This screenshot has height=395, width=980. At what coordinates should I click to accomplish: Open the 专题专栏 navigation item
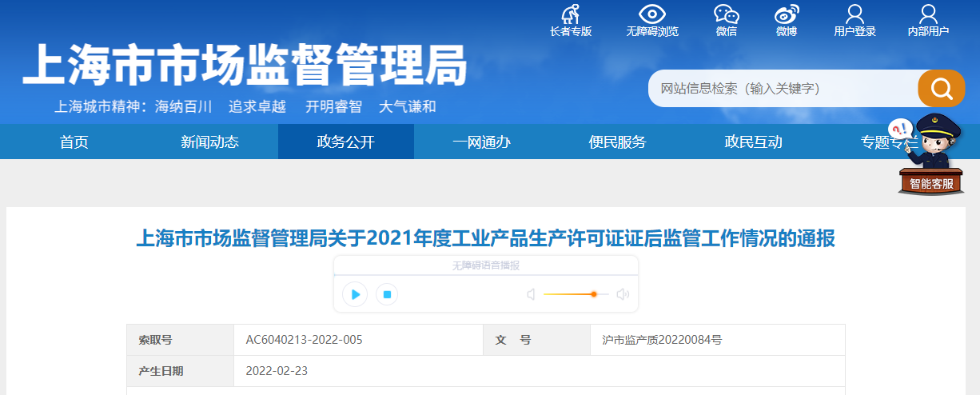point(889,142)
